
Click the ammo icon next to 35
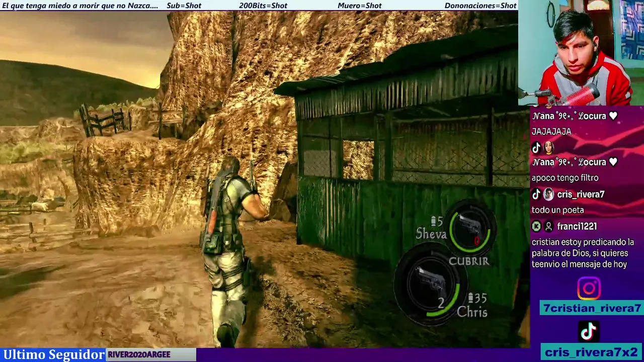tap(470, 298)
